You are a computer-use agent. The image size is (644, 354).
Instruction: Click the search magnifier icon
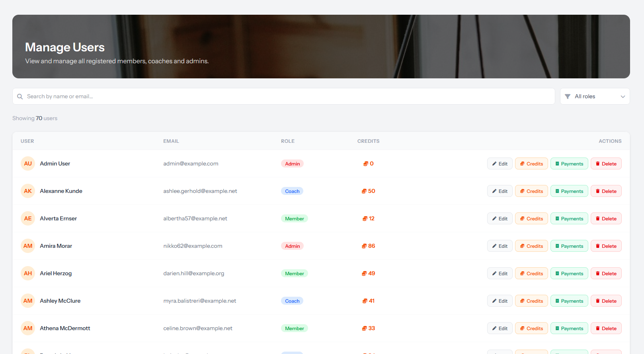point(20,97)
